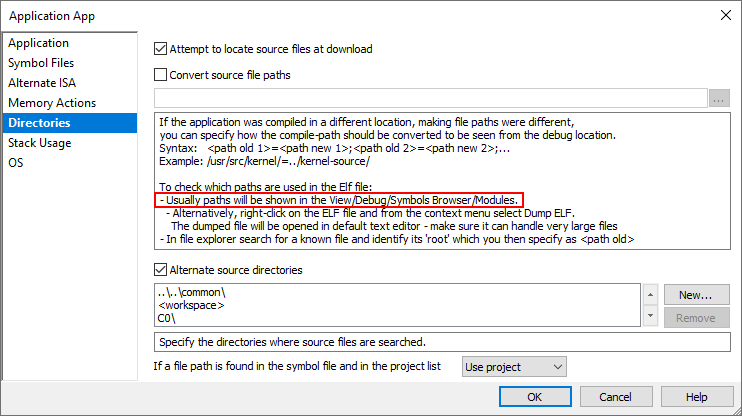Cancel the dialog

pyautogui.click(x=616, y=397)
